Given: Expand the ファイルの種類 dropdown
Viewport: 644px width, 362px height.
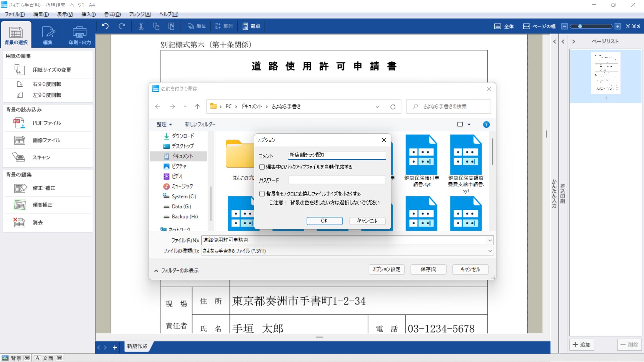Looking at the screenshot, I should (490, 251).
